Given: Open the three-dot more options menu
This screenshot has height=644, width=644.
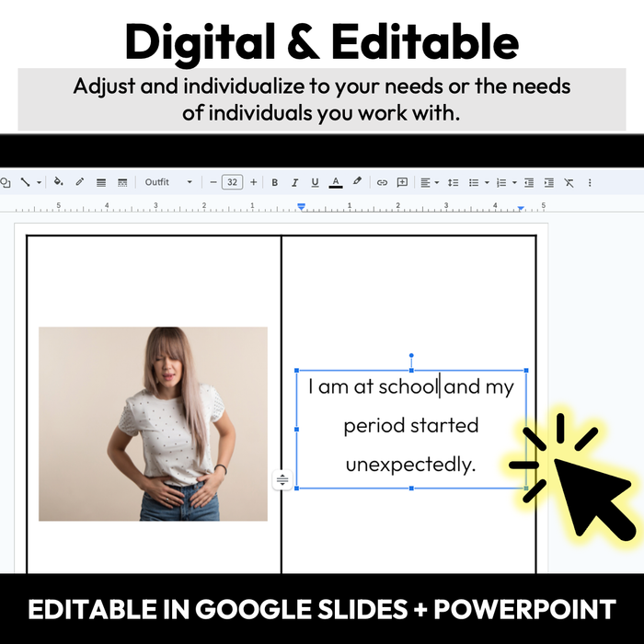Looking at the screenshot, I should (589, 182).
